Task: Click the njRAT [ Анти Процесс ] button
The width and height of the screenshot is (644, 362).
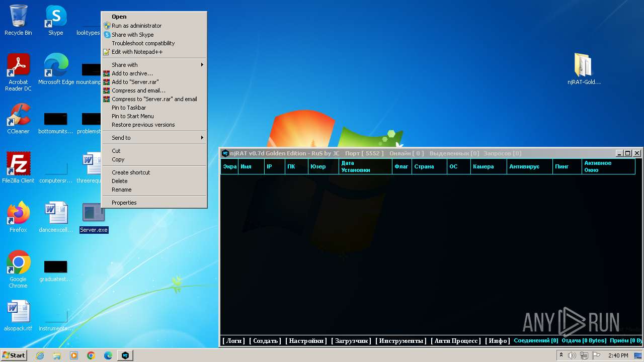Action: [456, 341]
